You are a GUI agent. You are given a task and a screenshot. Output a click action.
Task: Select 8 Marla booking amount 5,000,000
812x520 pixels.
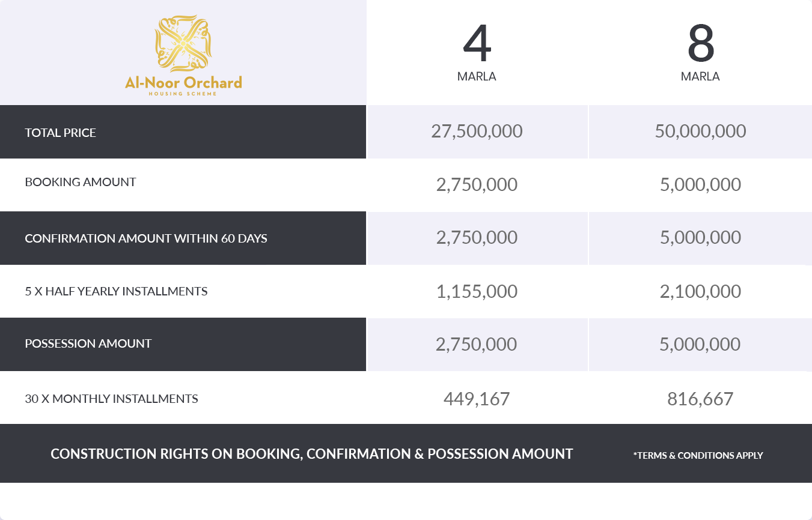pos(700,184)
